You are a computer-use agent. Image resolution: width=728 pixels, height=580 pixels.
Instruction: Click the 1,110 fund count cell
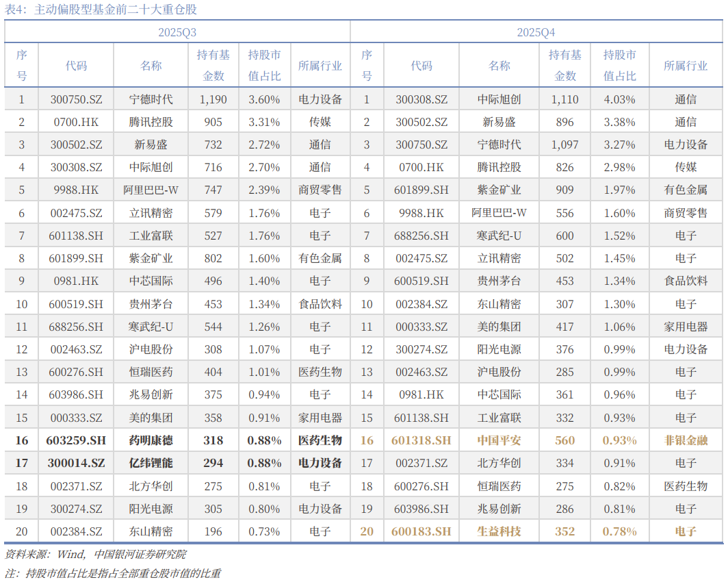(x=564, y=99)
